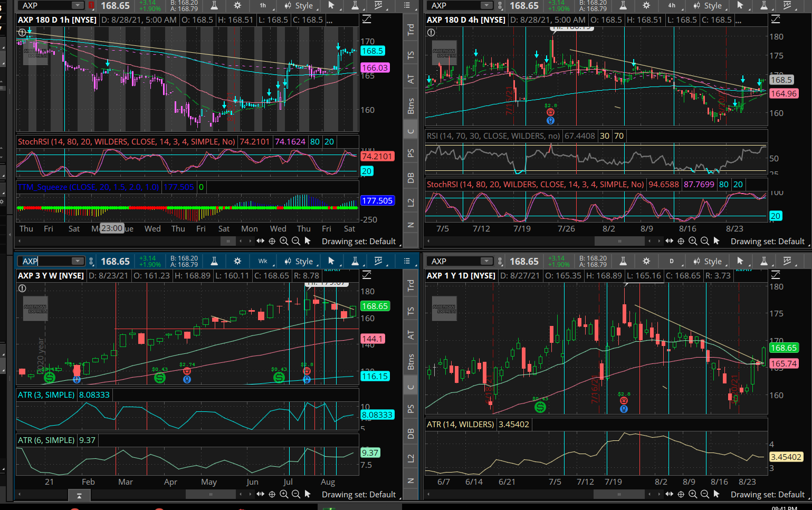Click RSI (14, 70, 30) study label on 4h chart
The height and width of the screenshot is (510, 812).
(x=493, y=136)
